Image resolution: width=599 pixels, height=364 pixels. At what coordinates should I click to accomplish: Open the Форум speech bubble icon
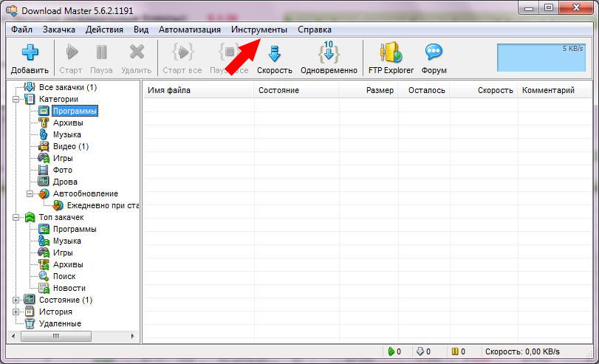pos(434,53)
